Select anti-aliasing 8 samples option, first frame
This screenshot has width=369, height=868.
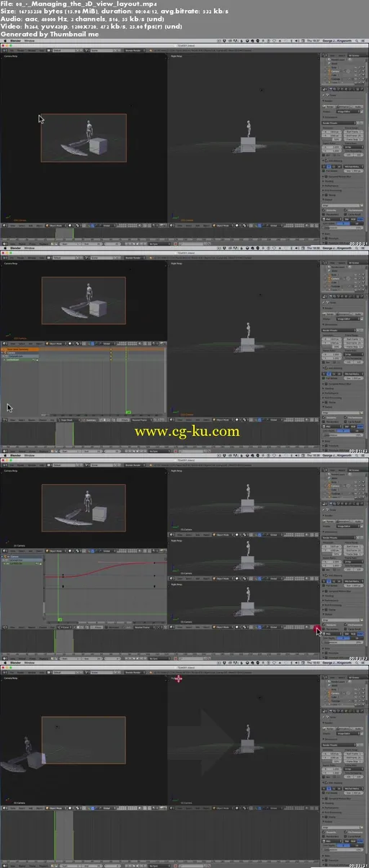(x=329, y=167)
